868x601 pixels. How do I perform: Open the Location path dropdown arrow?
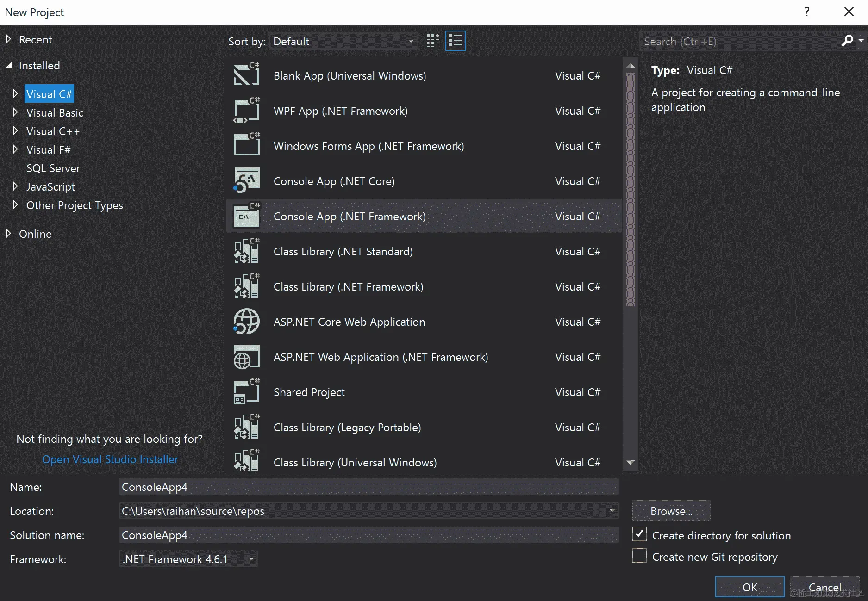coord(612,511)
